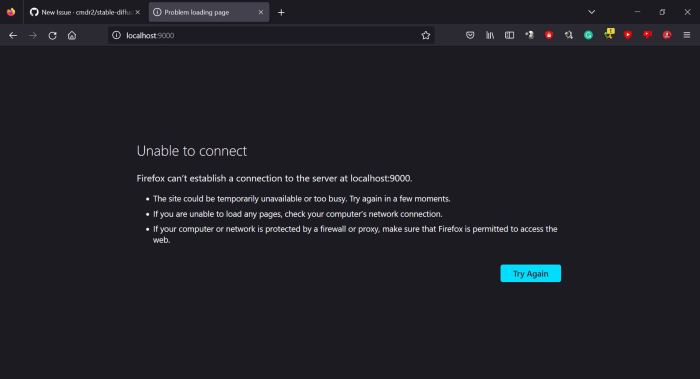Click the "check your computer's network connection" bullet
The height and width of the screenshot is (379, 700).
297,214
